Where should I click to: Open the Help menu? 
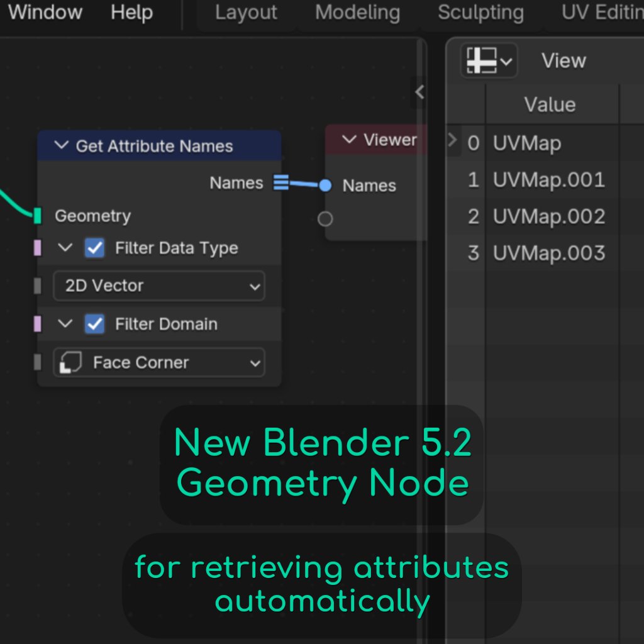coord(132,13)
